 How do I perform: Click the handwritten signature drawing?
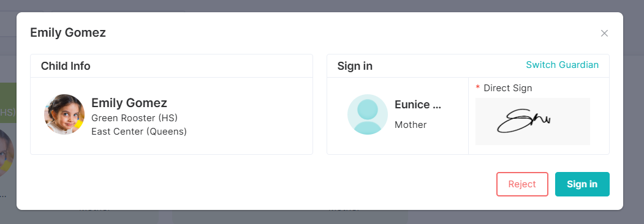(524, 121)
